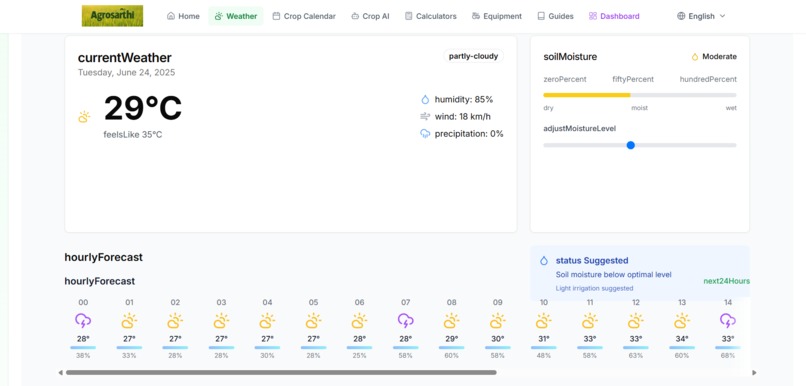Click the partly-cloudy status badge
The width and height of the screenshot is (806, 386).
(x=473, y=56)
